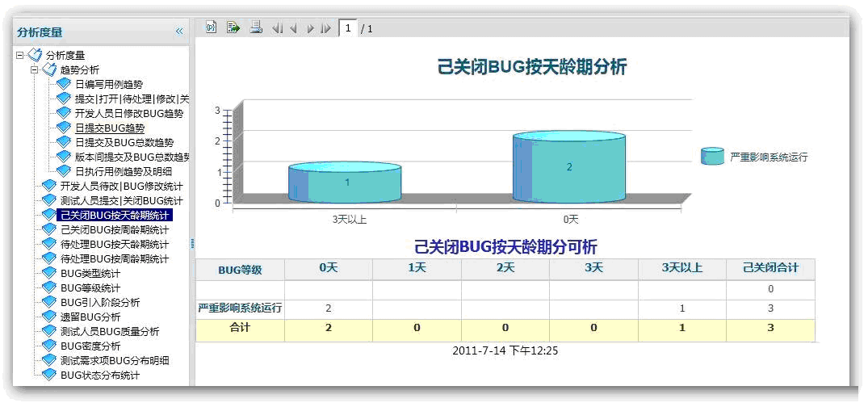Open 已关闭BUG按周龄期统计
This screenshot has height=407, width=868.
pos(115,229)
